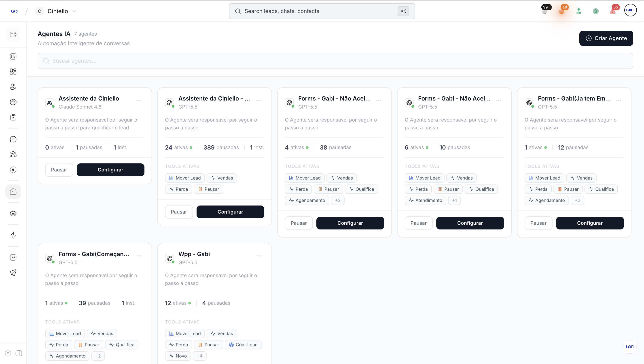
Task: Expand the Ciniello workspace dropdown
Action: pyautogui.click(x=56, y=11)
